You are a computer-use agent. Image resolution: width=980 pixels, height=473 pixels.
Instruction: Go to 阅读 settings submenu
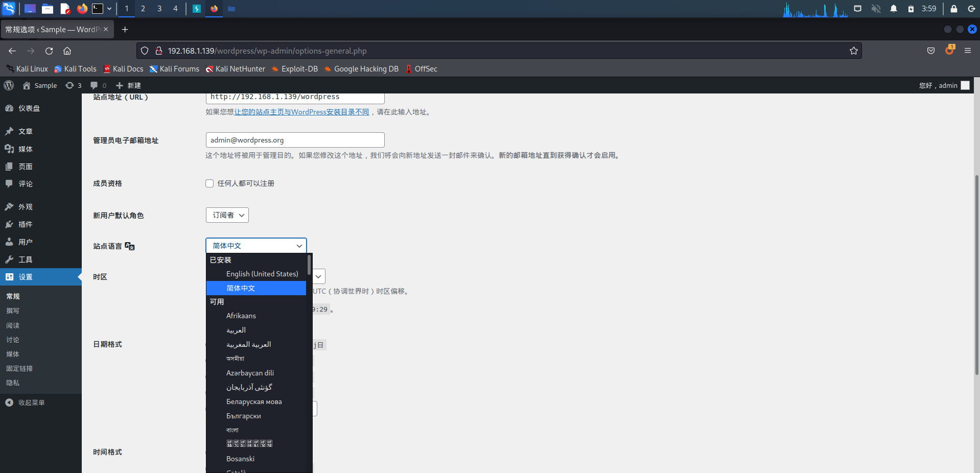[13, 325]
